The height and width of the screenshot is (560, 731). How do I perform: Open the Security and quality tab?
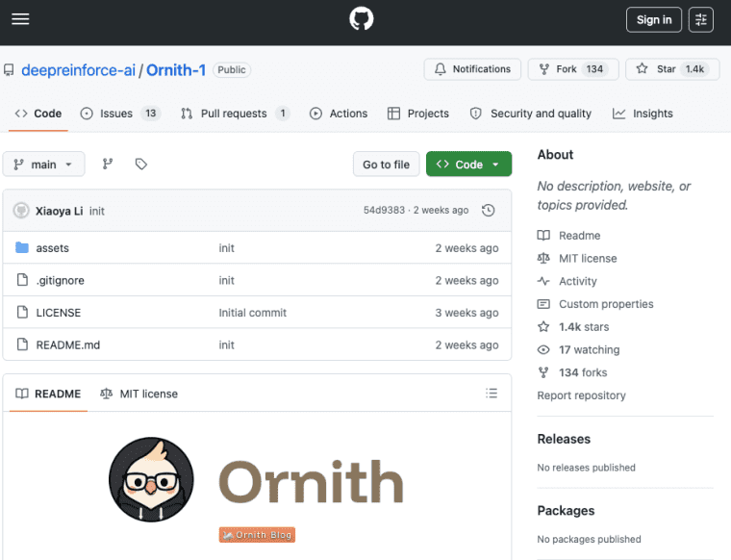click(x=531, y=114)
